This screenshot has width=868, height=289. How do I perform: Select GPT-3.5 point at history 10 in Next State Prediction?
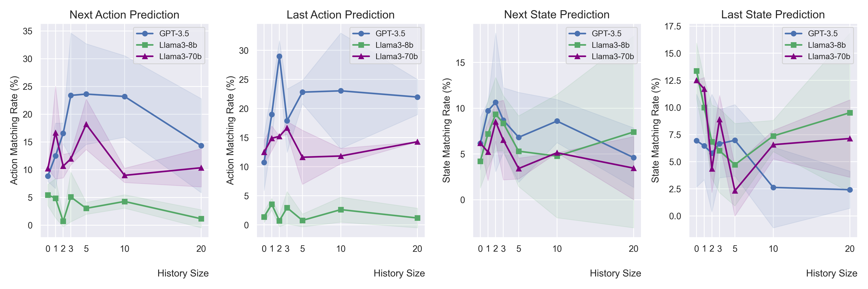[557, 121]
